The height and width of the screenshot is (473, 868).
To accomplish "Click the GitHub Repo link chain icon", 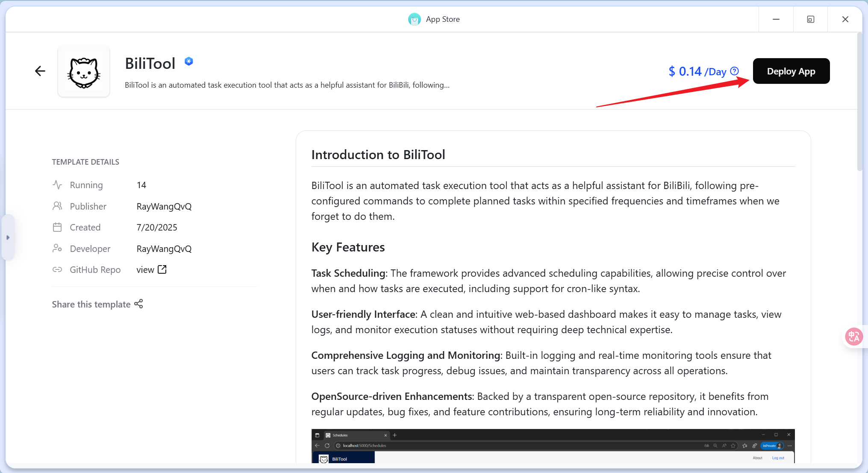I will pos(57,269).
